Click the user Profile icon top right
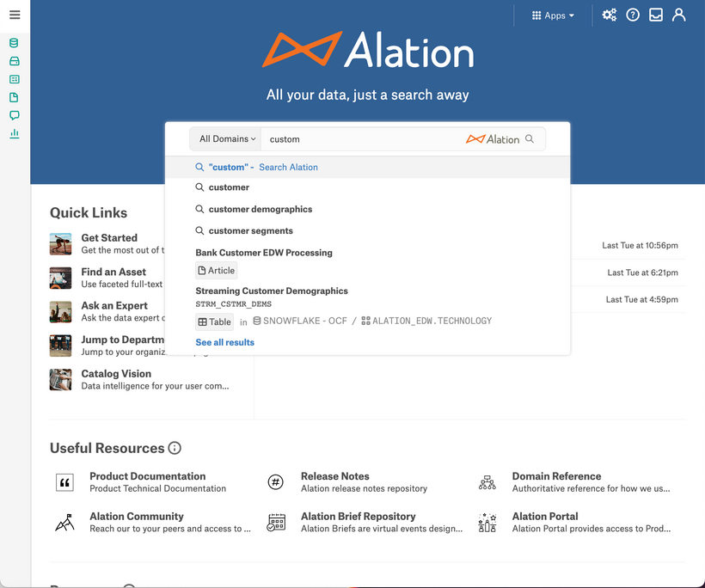This screenshot has width=705, height=588. (679, 15)
